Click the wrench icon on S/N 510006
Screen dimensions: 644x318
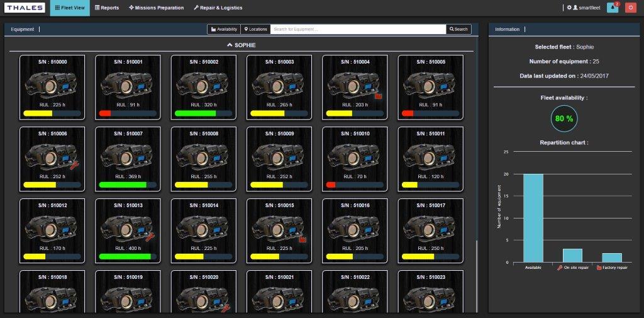[x=74, y=165]
